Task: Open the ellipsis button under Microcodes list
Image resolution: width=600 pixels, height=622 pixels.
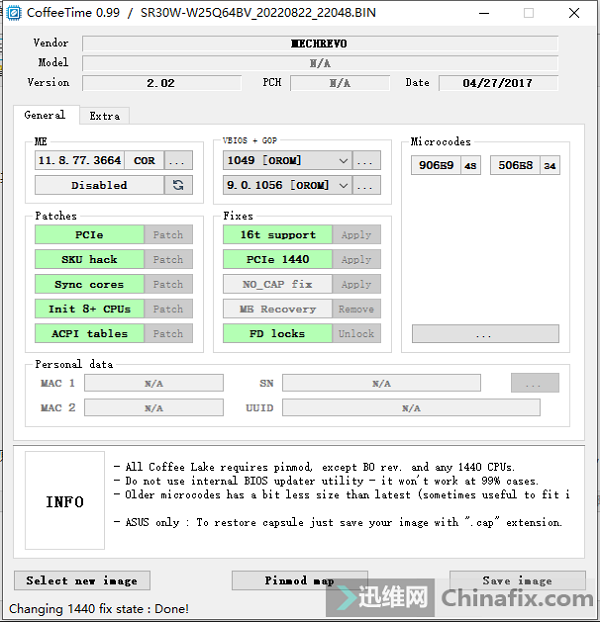Action: pos(485,334)
